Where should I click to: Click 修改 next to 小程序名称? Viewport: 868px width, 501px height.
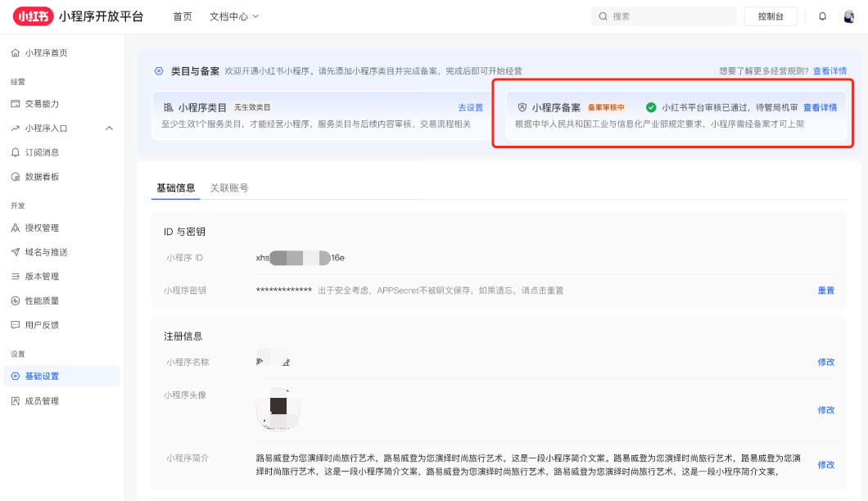coord(825,362)
